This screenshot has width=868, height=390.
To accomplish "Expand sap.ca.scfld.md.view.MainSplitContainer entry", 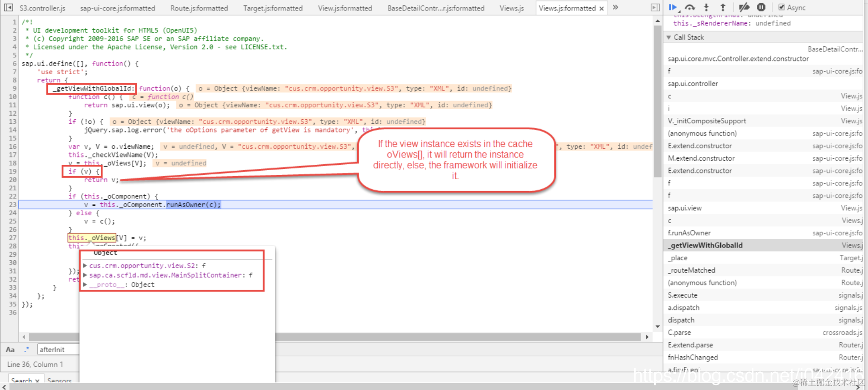I will point(85,275).
